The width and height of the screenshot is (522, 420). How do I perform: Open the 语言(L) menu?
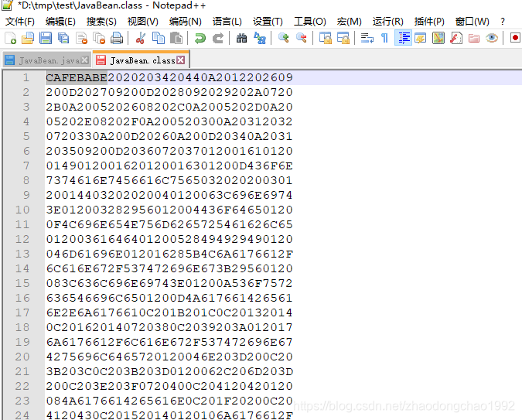tap(227, 22)
